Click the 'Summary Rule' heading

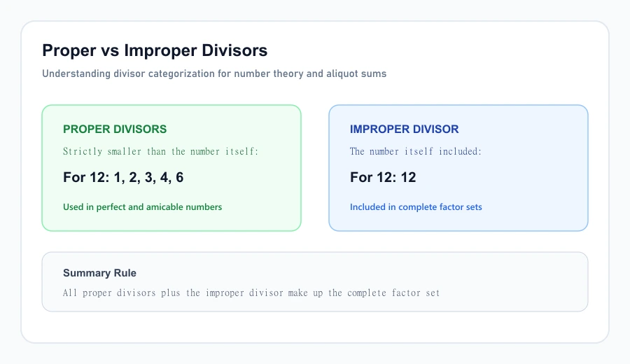click(99, 273)
